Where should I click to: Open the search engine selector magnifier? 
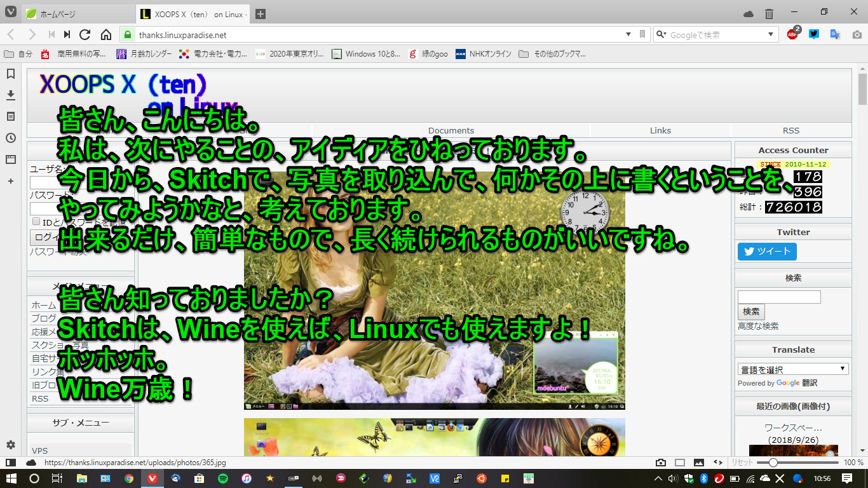[661, 34]
